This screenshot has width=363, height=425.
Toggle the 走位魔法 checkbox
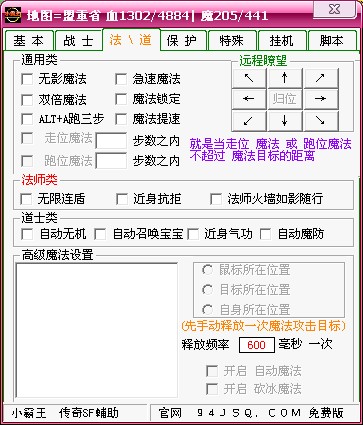pyautogui.click(x=27, y=138)
